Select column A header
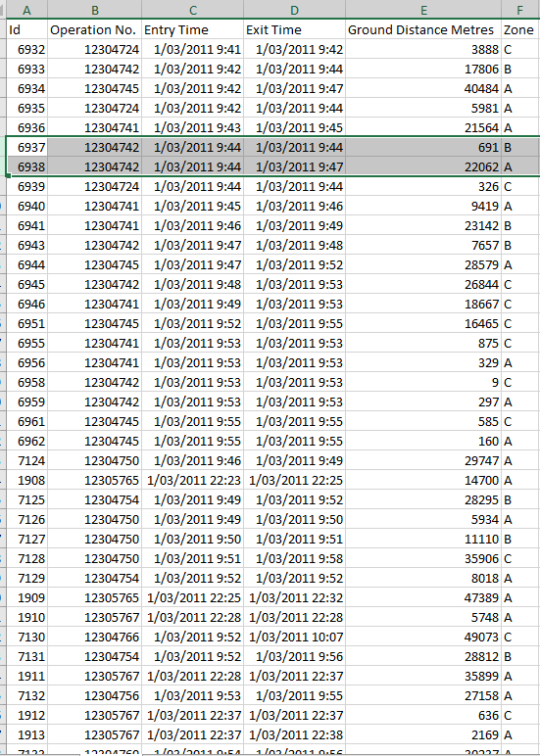 tap(26, 9)
